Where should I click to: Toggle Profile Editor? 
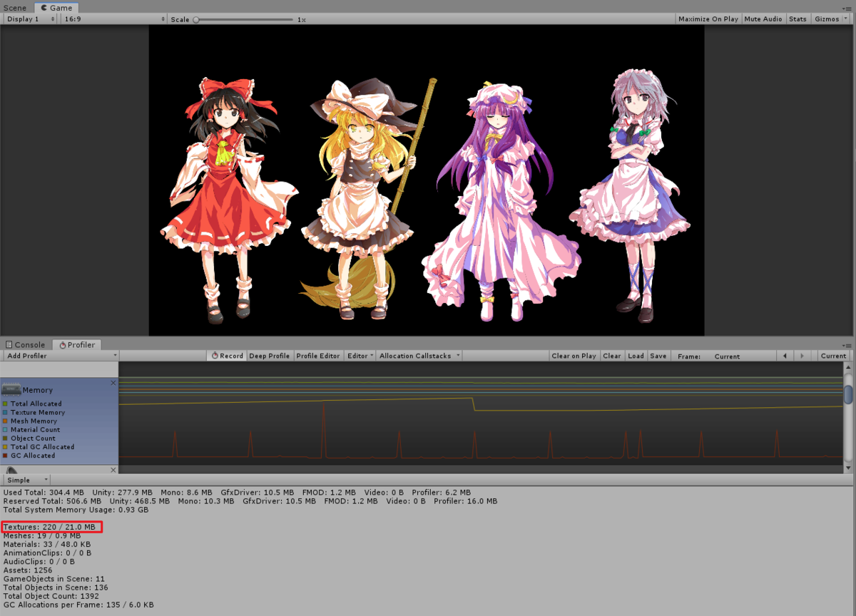click(318, 356)
